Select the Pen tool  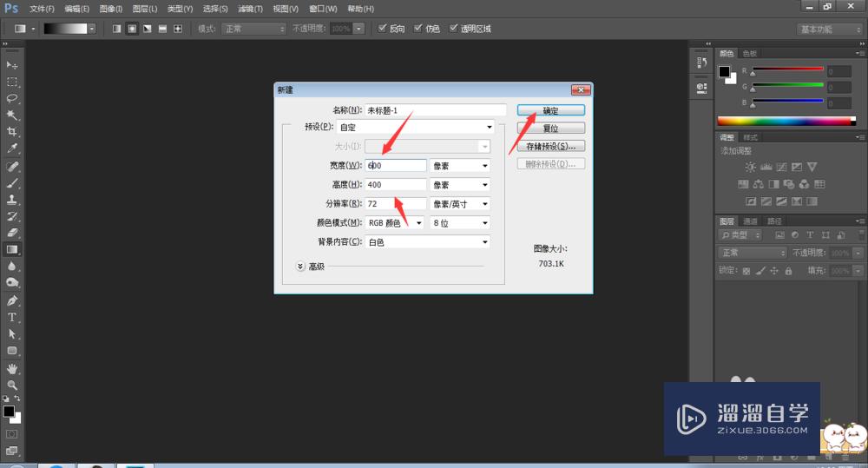click(11, 300)
